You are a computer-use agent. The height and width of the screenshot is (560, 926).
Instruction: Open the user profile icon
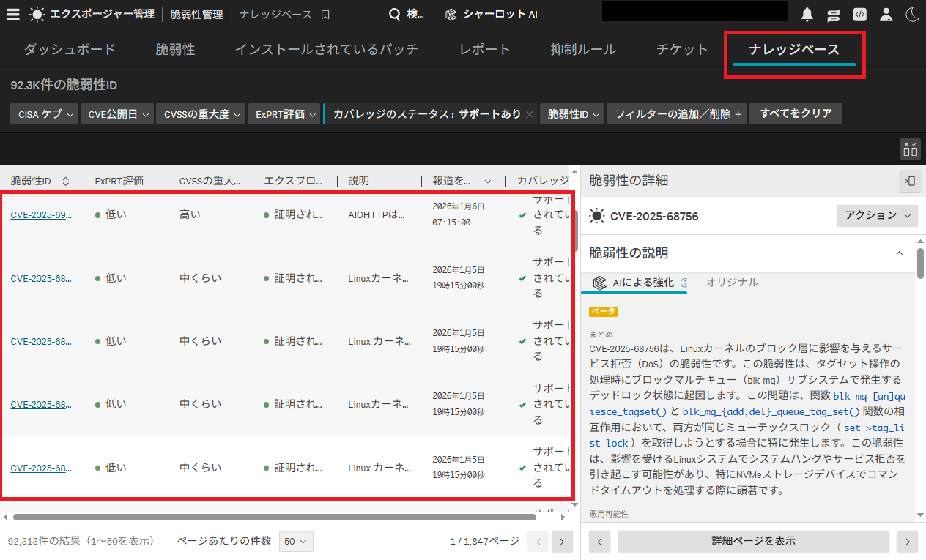point(886,13)
